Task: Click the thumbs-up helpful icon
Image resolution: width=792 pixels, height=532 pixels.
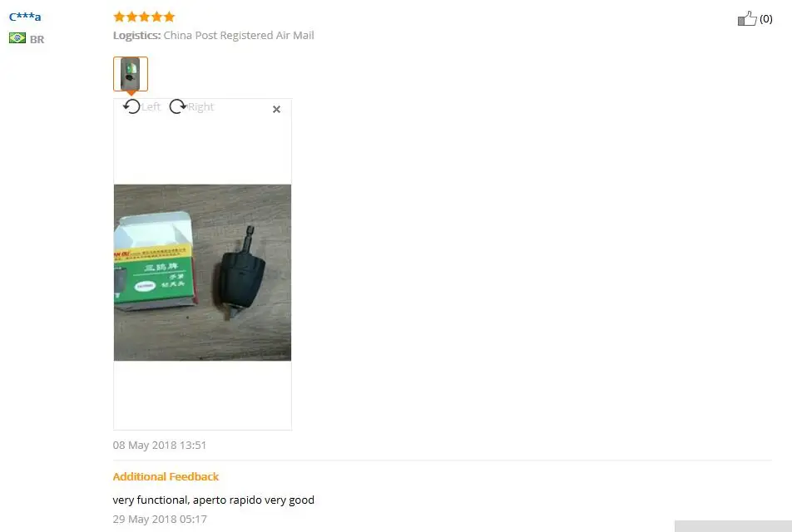Action: (x=747, y=18)
